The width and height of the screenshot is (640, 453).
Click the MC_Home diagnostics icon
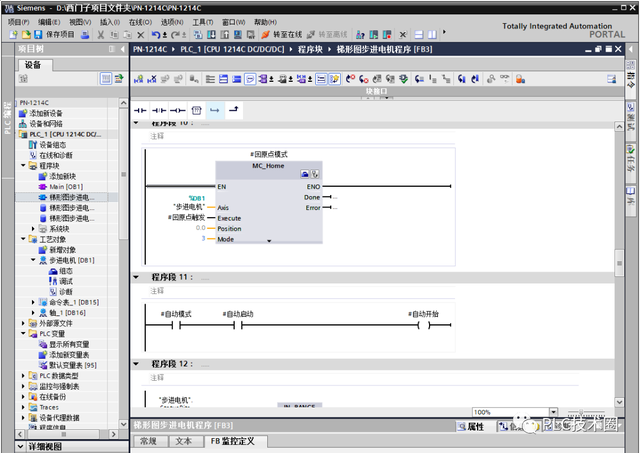point(315,174)
